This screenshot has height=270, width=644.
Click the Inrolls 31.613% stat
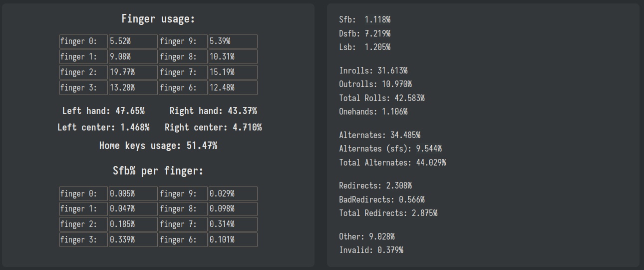point(373,70)
